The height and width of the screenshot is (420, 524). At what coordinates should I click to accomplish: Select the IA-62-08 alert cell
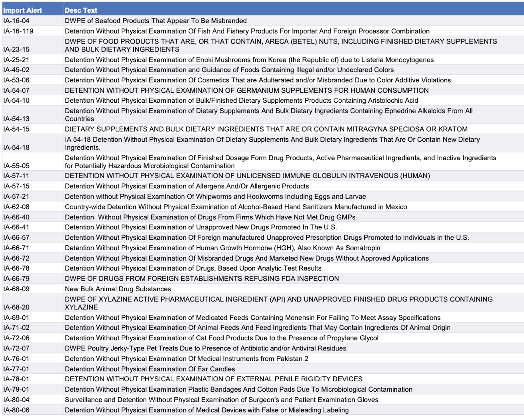pyautogui.click(x=16, y=207)
